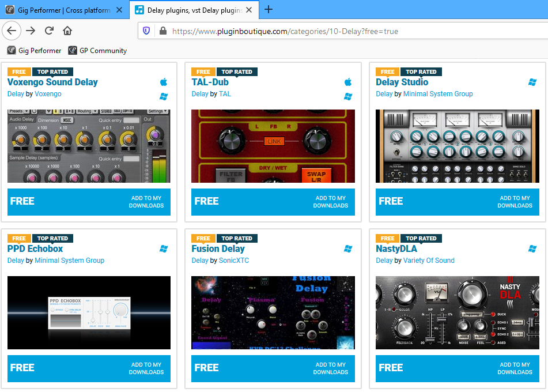Open the Delay Studio title link

(x=402, y=82)
